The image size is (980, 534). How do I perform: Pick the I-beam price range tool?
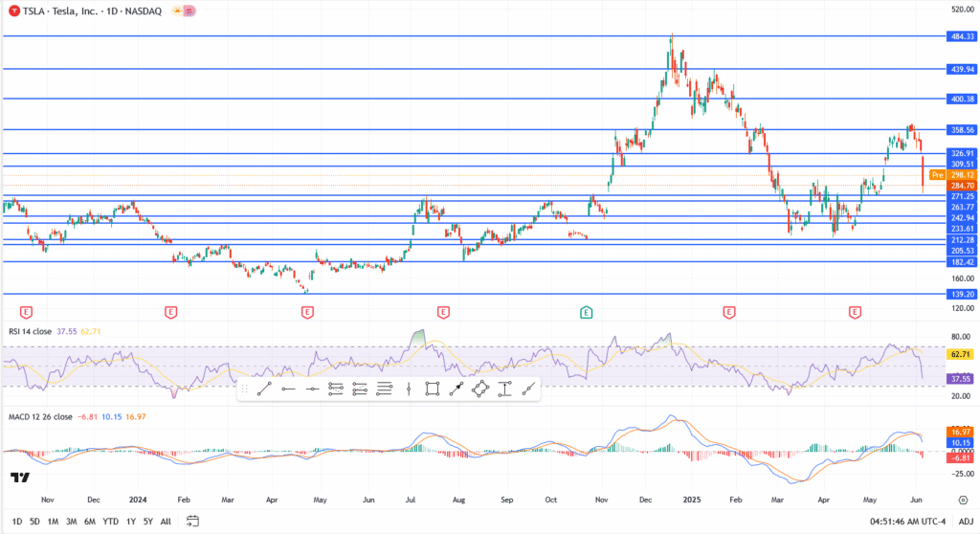(504, 389)
